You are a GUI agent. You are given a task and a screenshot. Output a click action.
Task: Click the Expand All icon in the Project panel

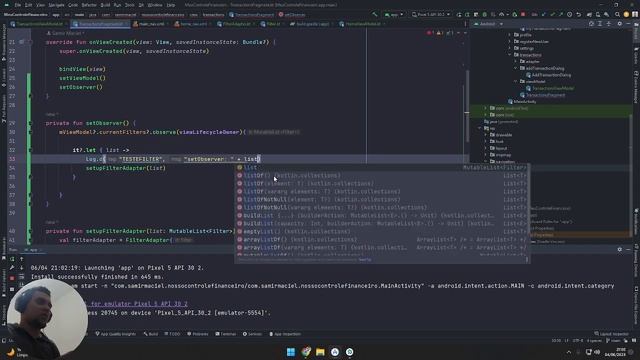click(x=600, y=24)
